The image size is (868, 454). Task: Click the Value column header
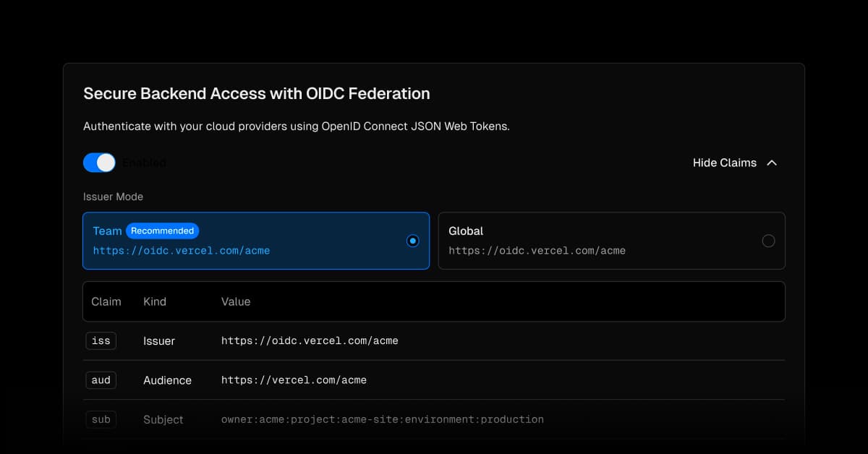pos(236,301)
